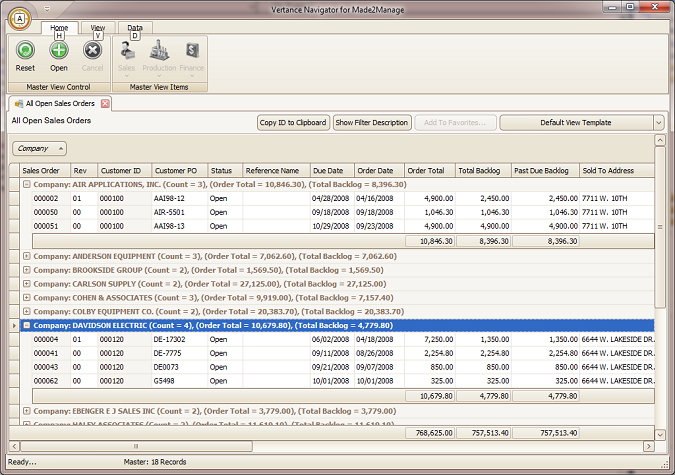The height and width of the screenshot is (475, 675).
Task: Click customer PO AAI98-12 cell
Action: [x=180, y=199]
